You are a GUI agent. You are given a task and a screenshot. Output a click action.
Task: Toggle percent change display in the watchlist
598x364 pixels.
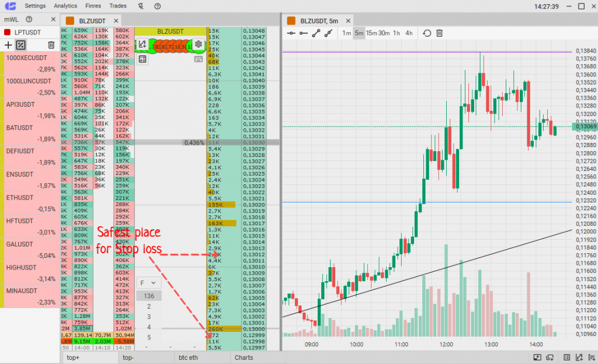click(x=20, y=45)
